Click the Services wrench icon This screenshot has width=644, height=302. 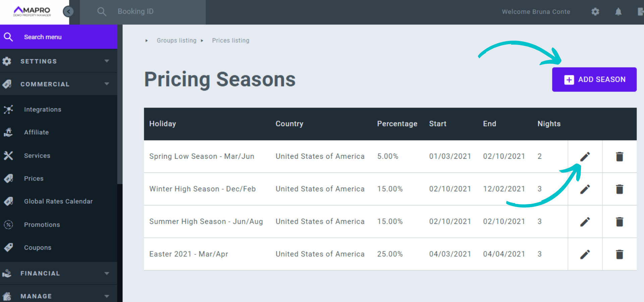click(8, 155)
